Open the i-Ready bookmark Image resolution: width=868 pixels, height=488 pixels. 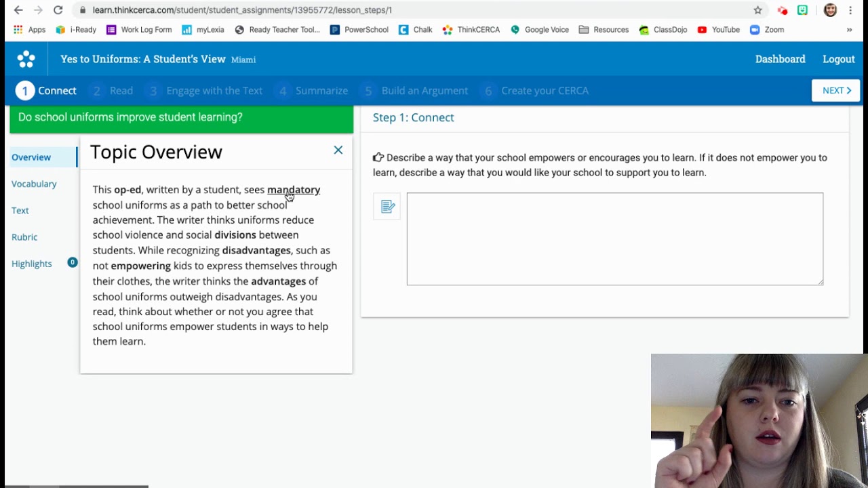(x=76, y=30)
